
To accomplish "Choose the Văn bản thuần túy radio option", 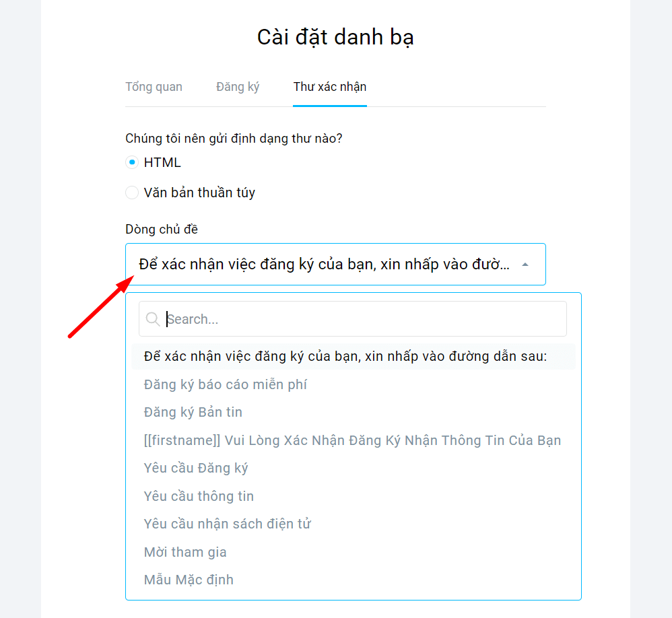I will [132, 193].
